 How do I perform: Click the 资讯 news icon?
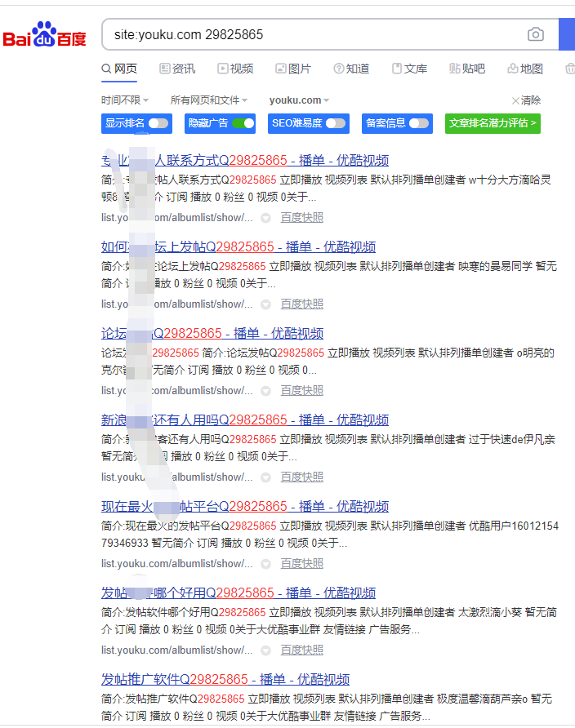click(x=164, y=69)
